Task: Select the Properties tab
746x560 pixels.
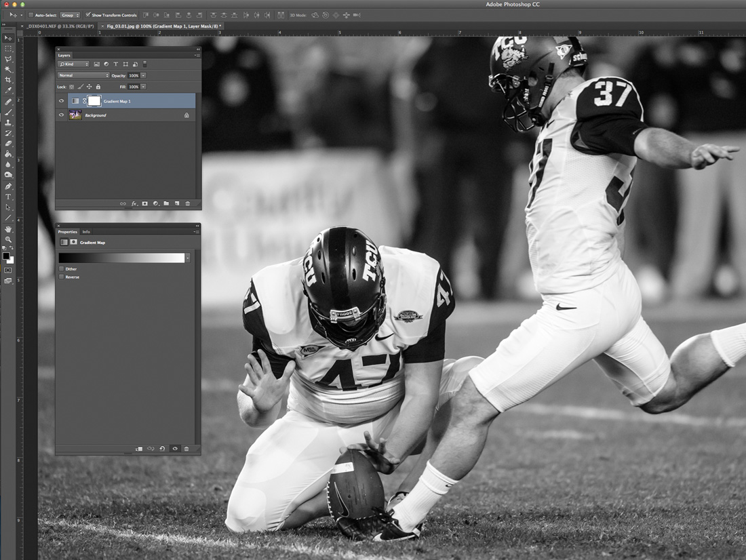Action: [x=68, y=232]
